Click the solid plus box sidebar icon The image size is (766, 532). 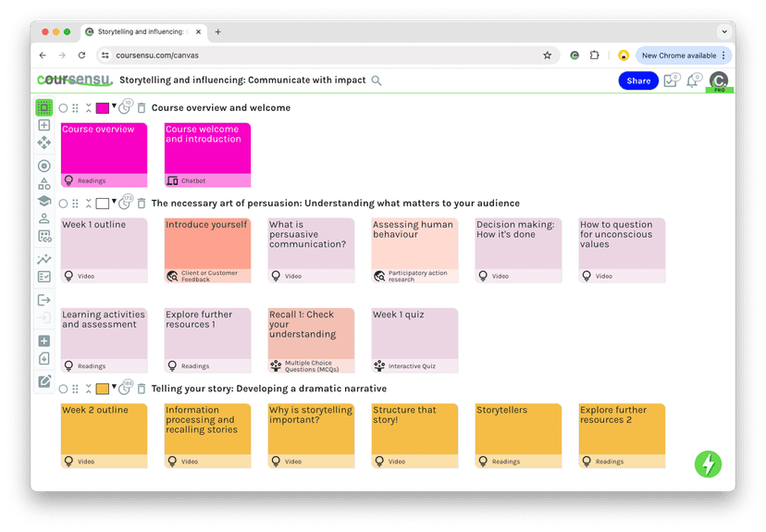44,341
